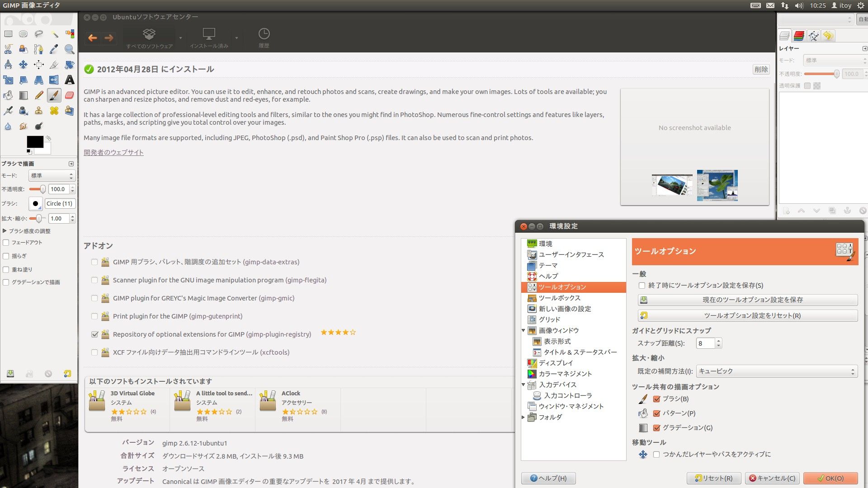
Task: Open 開発者のウェブサイト link
Action: pyautogui.click(x=113, y=153)
